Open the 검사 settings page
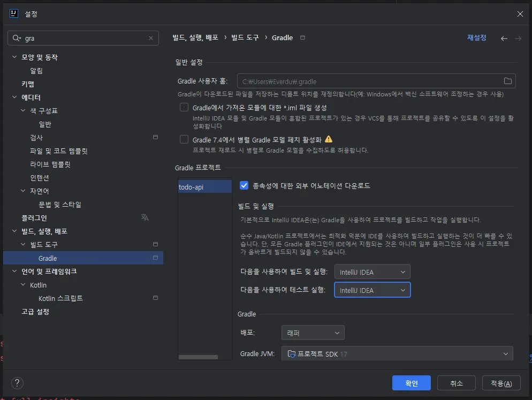This screenshot has width=532, height=400. tap(36, 138)
